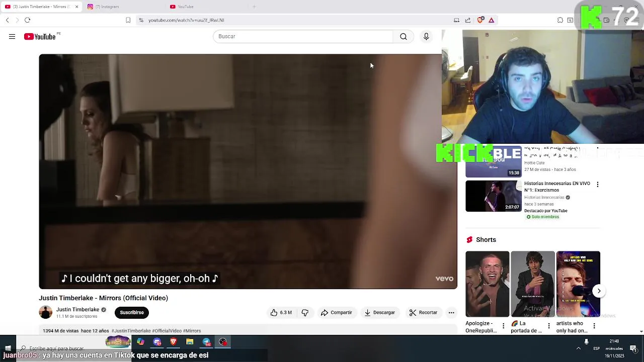The height and width of the screenshot is (362, 644).
Task: Click the vevo watermark in player
Action: click(x=444, y=279)
